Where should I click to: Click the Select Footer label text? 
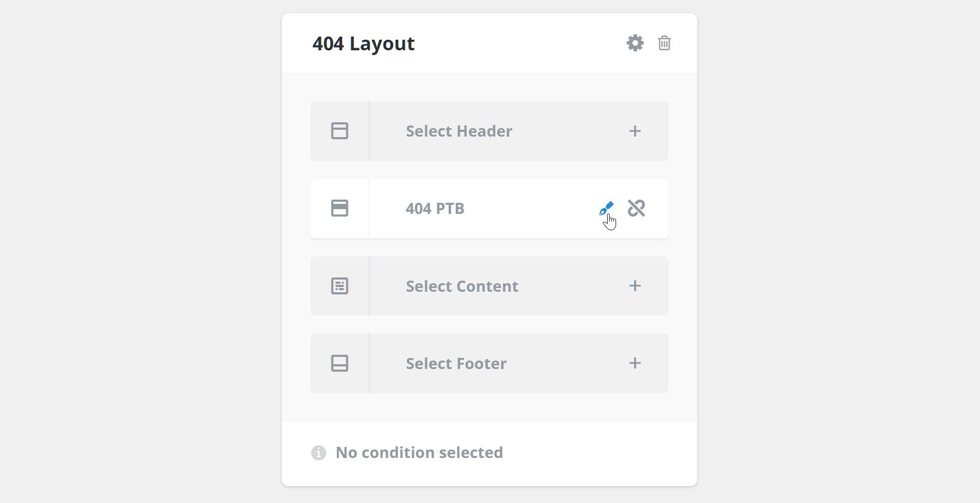tap(456, 364)
